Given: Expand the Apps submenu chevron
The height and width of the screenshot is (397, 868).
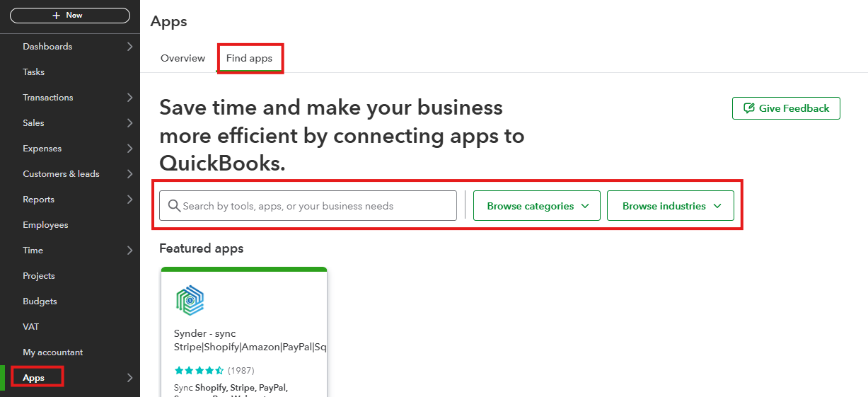Looking at the screenshot, I should (x=129, y=378).
